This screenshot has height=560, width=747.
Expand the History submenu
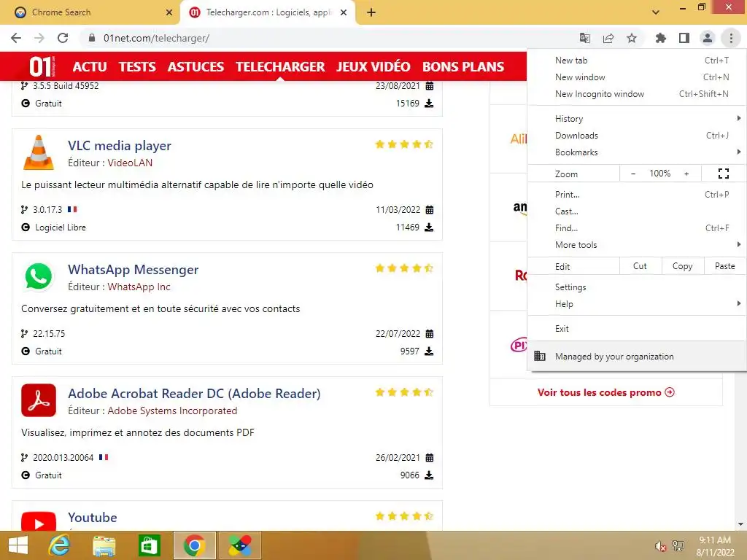pyautogui.click(x=637, y=119)
